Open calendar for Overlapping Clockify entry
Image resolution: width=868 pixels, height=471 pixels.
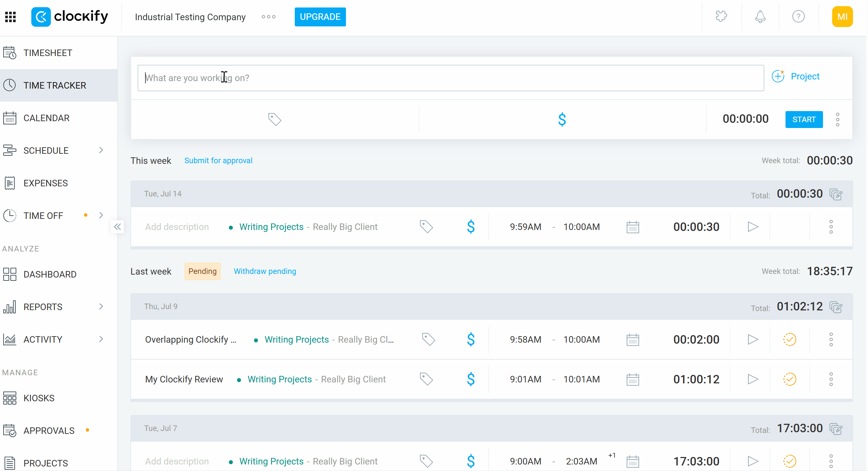click(x=633, y=340)
